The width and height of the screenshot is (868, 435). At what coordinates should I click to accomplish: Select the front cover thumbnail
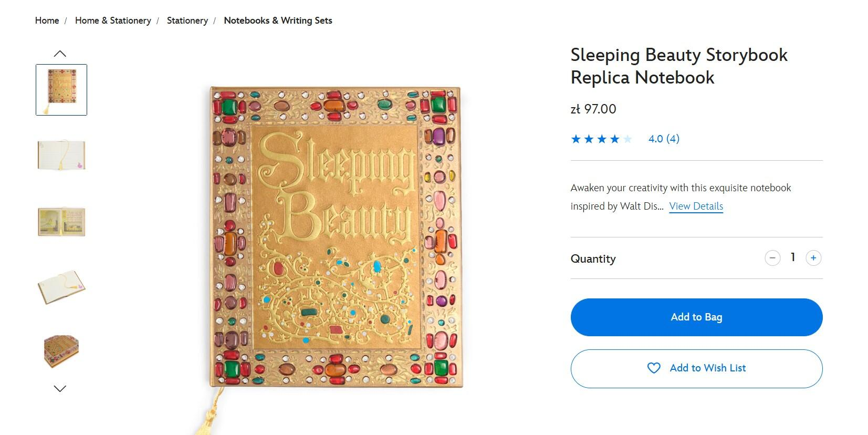click(61, 90)
